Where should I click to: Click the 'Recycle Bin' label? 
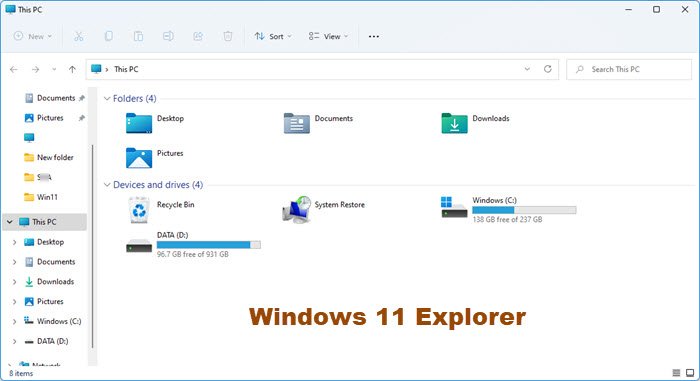(x=175, y=205)
